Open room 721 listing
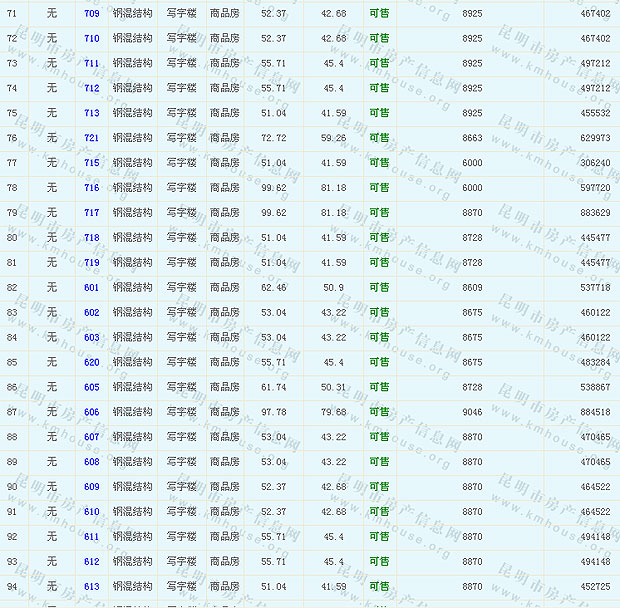The image size is (620, 608). (x=91, y=138)
